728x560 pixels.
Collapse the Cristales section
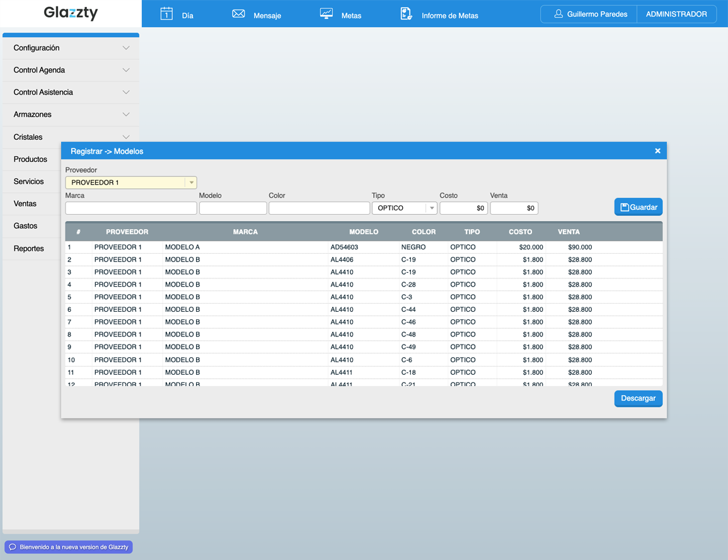pos(71,137)
